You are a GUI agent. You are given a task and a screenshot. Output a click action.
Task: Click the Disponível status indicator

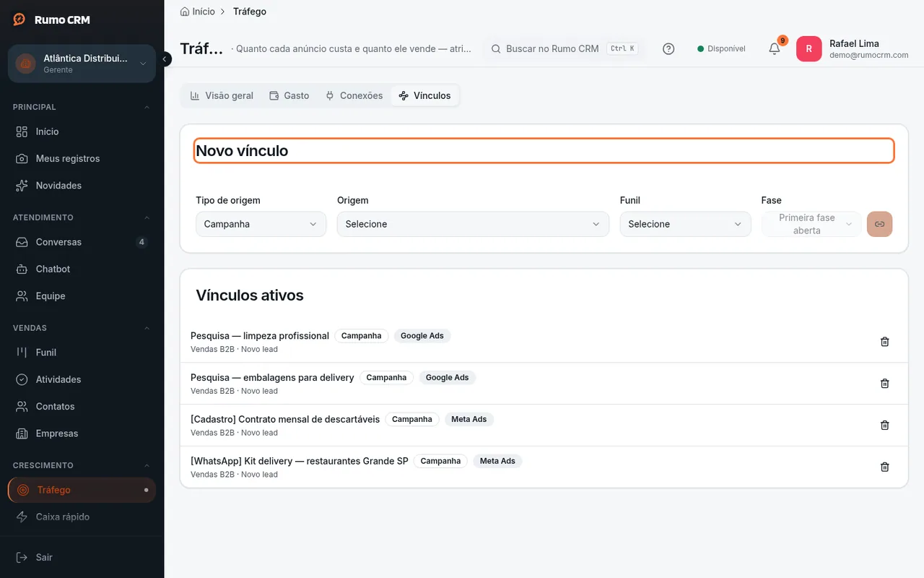pyautogui.click(x=721, y=49)
